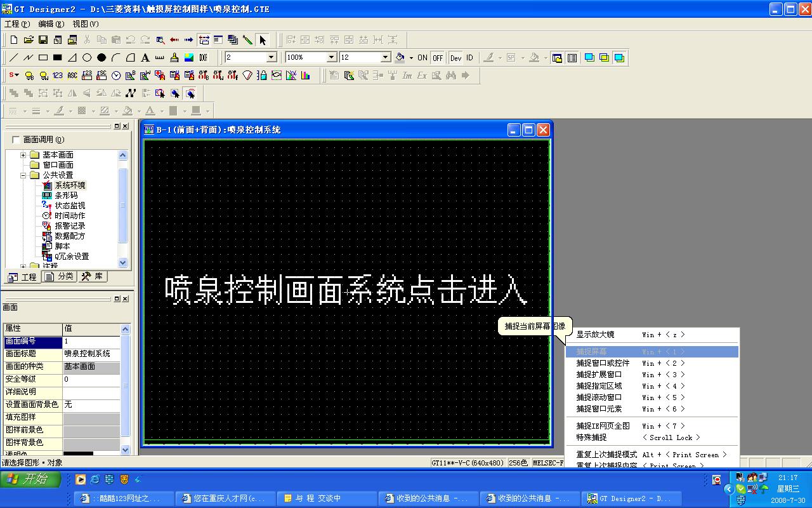Select the Line drawing tool
The width and height of the screenshot is (812, 508).
[x=13, y=58]
